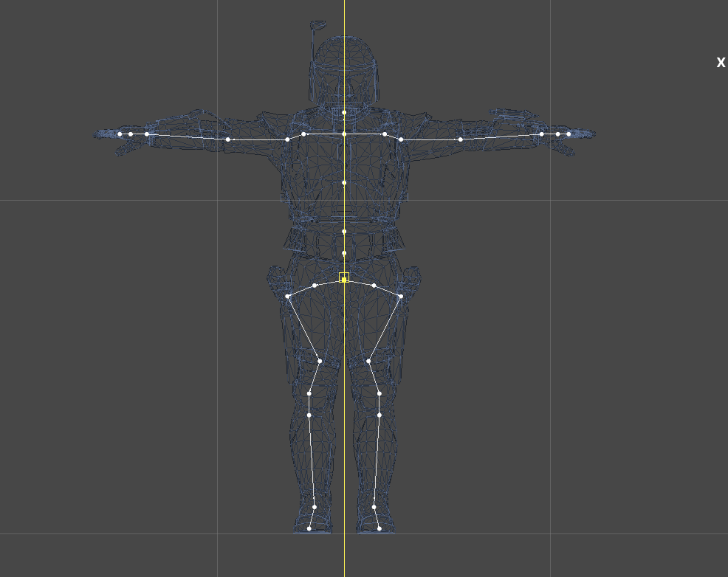
Task: Pick the upper waist joint at the belt
Action: click(x=344, y=232)
